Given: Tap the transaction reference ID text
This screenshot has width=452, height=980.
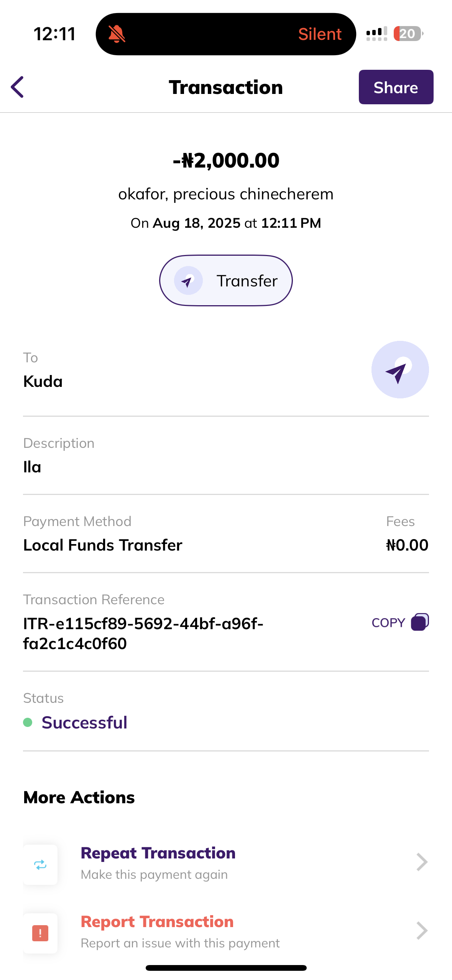Looking at the screenshot, I should tap(143, 633).
